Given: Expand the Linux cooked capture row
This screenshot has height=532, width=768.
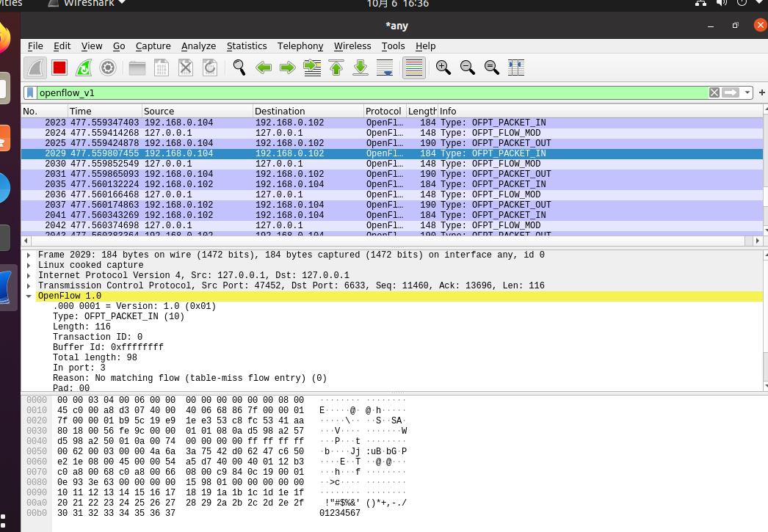Looking at the screenshot, I should pyautogui.click(x=29, y=265).
